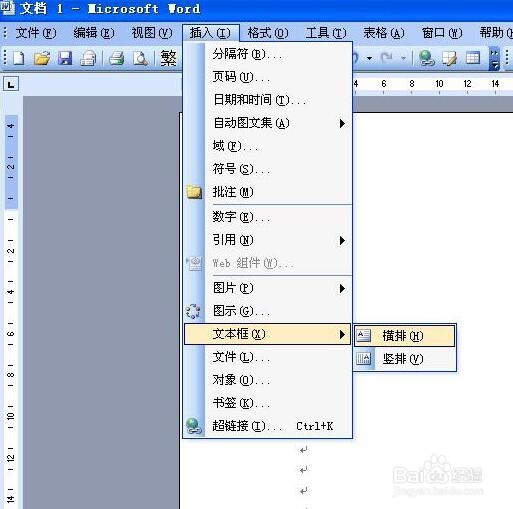Select 横排(H) horizontal text box option

pos(404,336)
